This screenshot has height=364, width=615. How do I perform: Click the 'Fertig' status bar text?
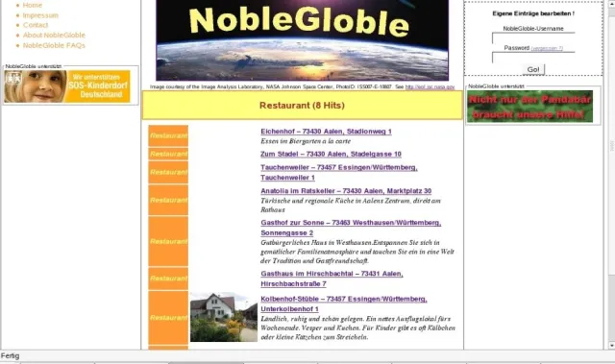click(x=10, y=355)
